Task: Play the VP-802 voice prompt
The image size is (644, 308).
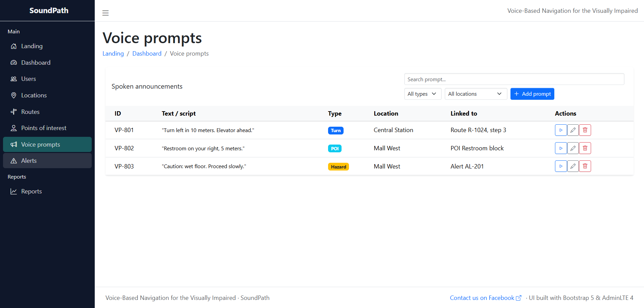Action: (561, 148)
